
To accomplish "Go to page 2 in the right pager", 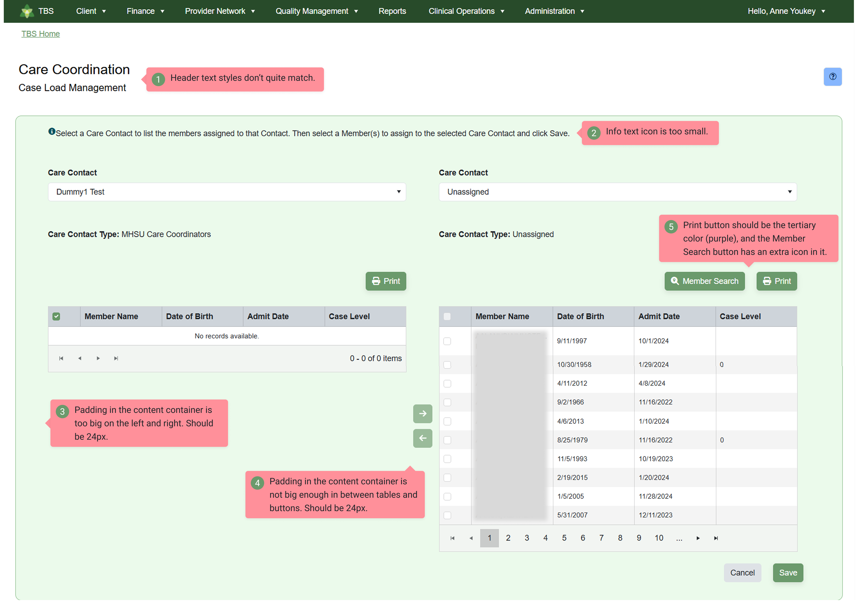I will [508, 538].
